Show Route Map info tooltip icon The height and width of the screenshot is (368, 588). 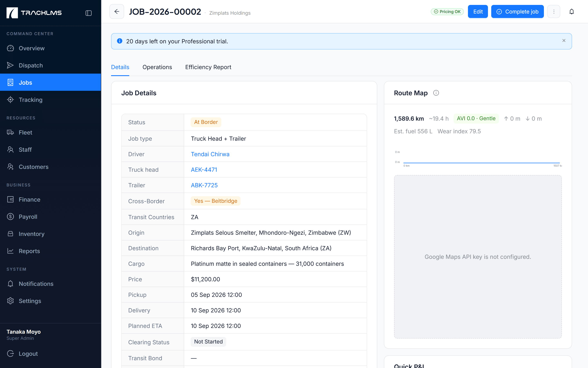[436, 93]
